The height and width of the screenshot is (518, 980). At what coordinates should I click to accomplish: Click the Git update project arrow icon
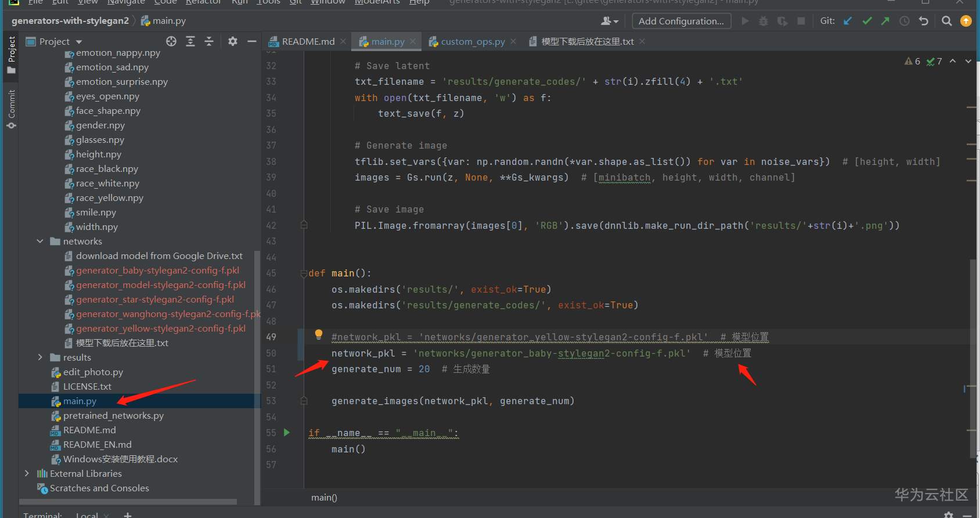pyautogui.click(x=848, y=21)
